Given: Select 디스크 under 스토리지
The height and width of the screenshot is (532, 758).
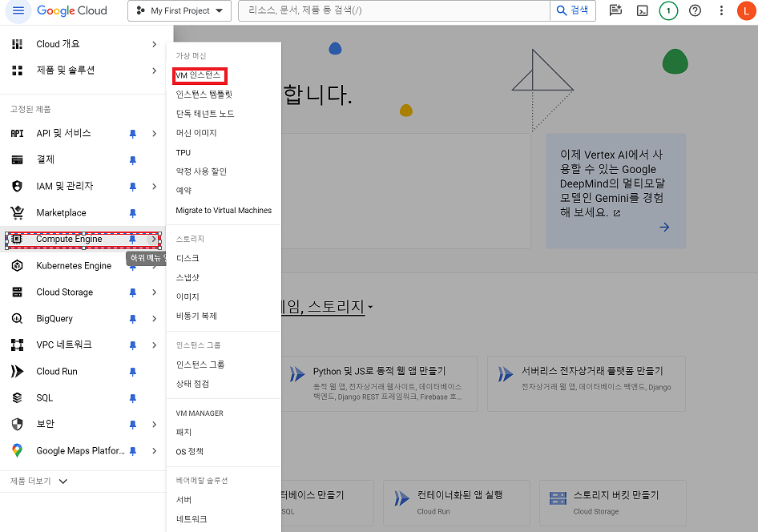Looking at the screenshot, I should point(187,259).
